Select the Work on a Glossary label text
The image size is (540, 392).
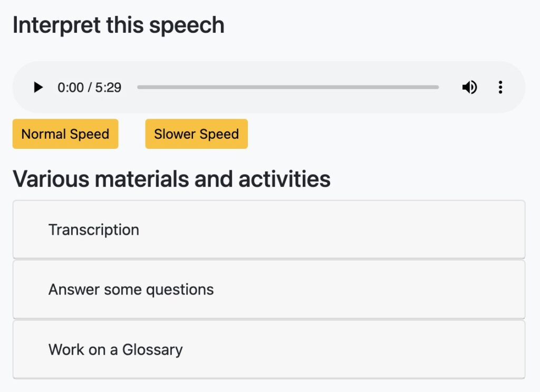(115, 350)
